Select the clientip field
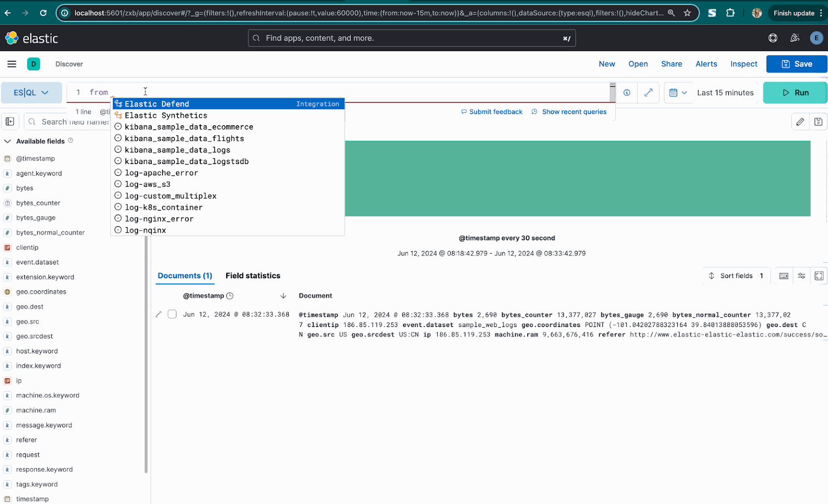Screen dimensions: 828x504 click(x=27, y=247)
